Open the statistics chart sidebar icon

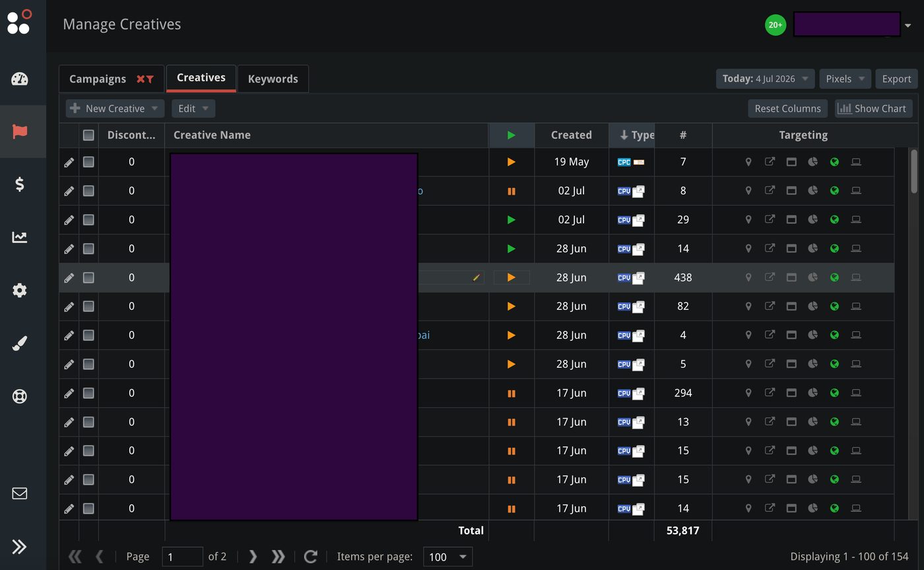tap(20, 237)
